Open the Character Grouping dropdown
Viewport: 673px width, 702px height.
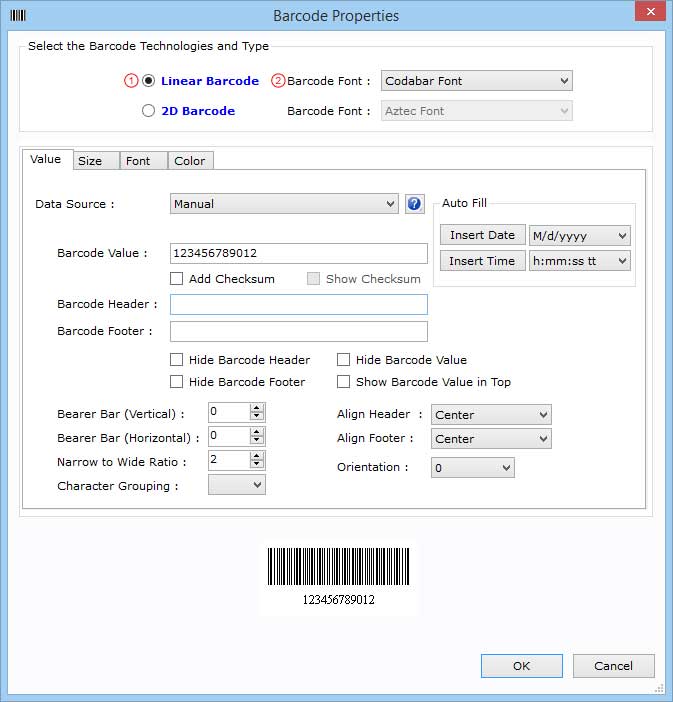[x=236, y=485]
